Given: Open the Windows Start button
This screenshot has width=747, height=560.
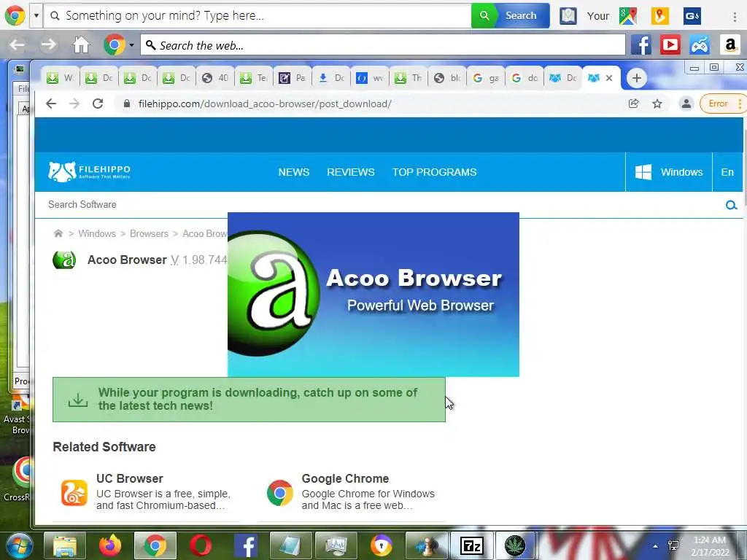Looking at the screenshot, I should [x=20, y=545].
